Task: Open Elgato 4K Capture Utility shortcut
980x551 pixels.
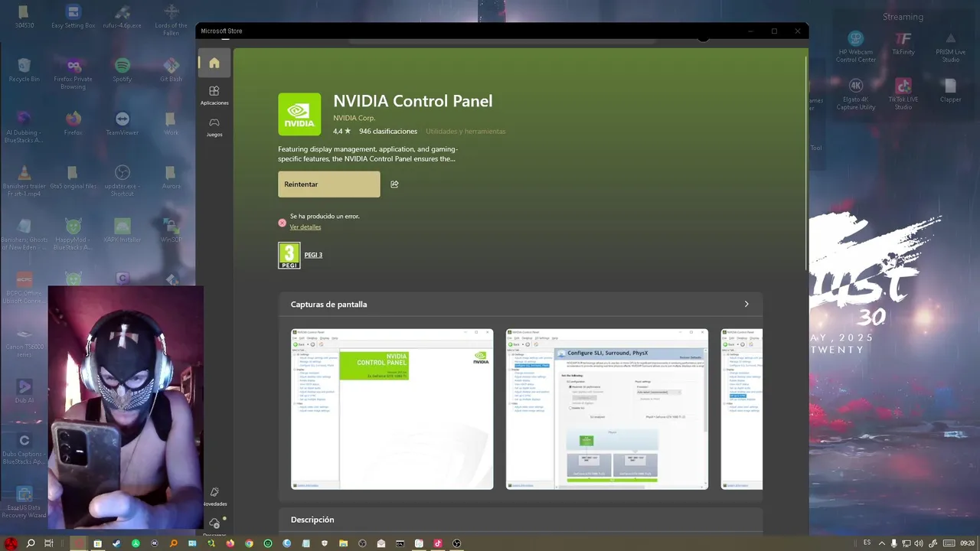Action: pyautogui.click(x=856, y=93)
